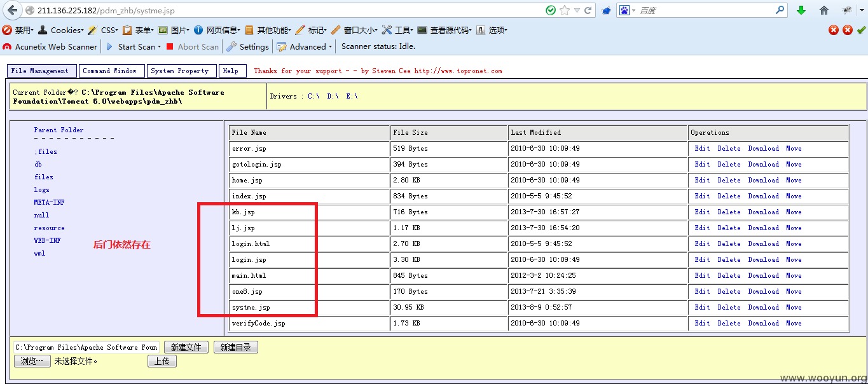This screenshot has height=384, width=868.
Task: Open the logs folder
Action: [41, 189]
